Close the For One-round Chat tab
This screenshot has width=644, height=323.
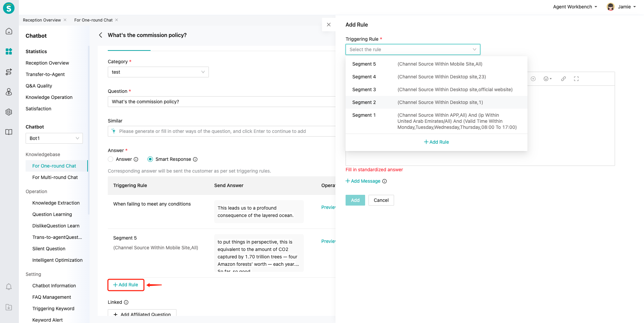117,20
